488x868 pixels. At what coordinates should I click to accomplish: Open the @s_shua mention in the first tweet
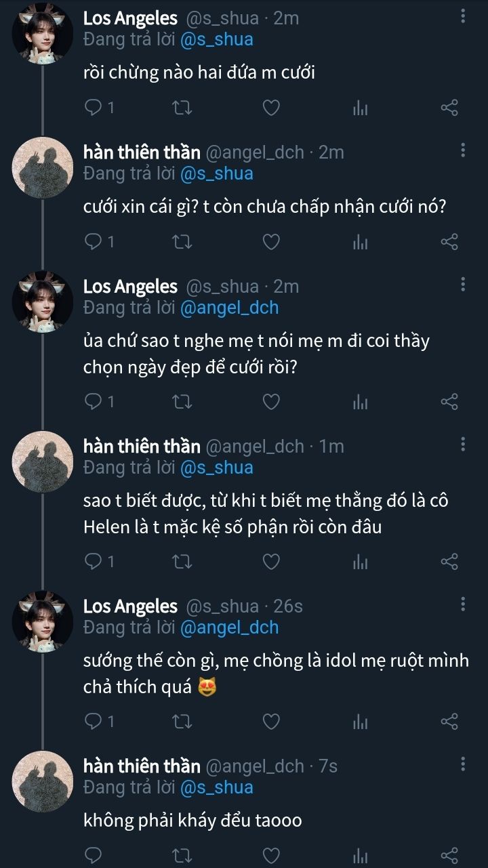click(216, 39)
